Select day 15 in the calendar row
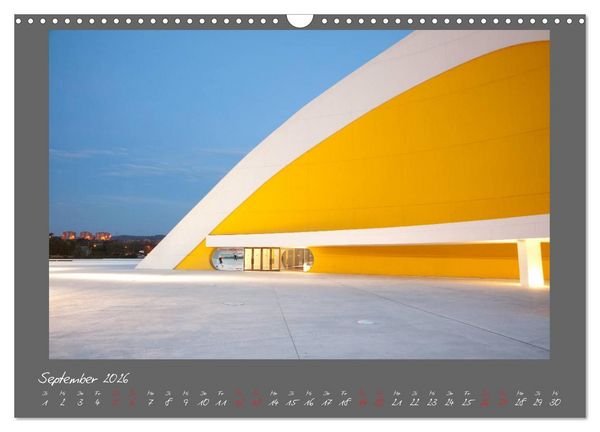The height and width of the screenshot is (432, 600). click(x=291, y=402)
